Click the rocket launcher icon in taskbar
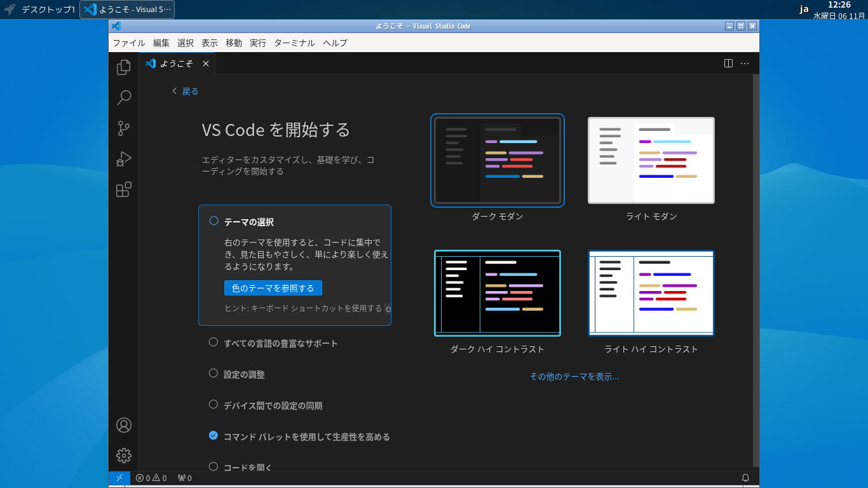Screen dimensions: 868x488 [x=10, y=10]
